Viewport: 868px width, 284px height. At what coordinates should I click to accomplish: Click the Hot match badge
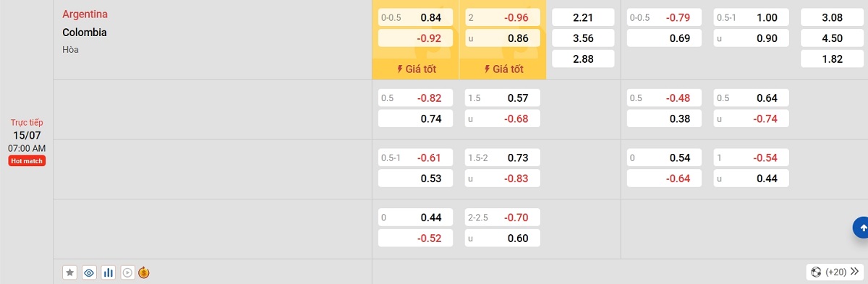tap(27, 161)
